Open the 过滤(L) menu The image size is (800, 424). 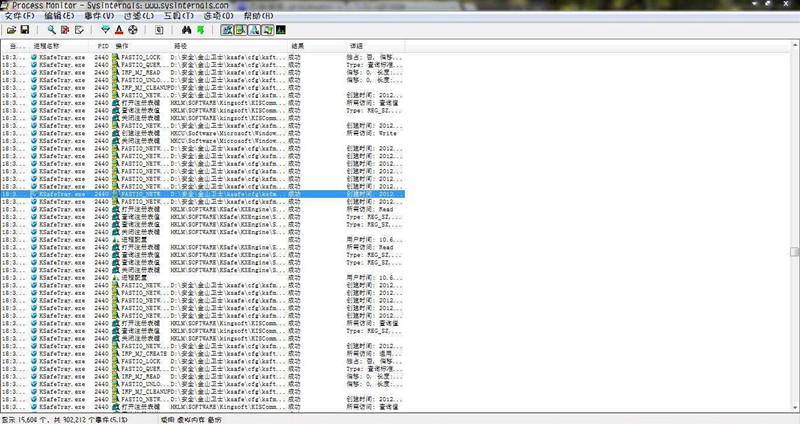(x=139, y=16)
